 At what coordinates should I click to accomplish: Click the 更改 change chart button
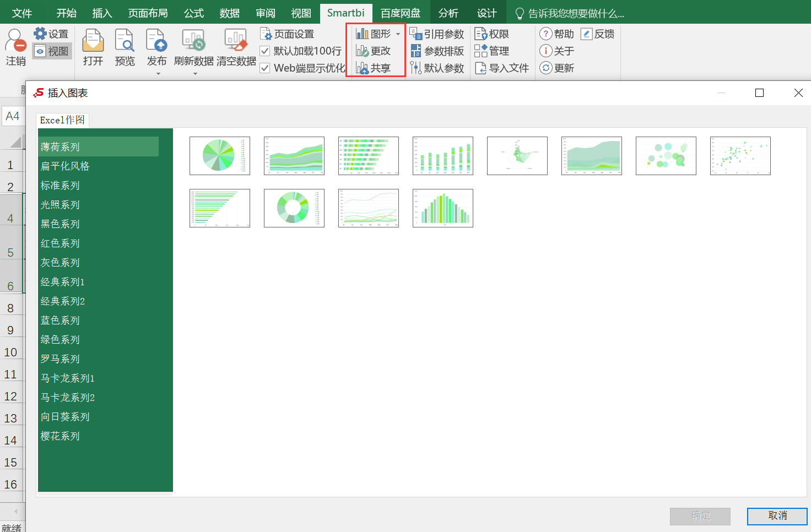point(373,51)
